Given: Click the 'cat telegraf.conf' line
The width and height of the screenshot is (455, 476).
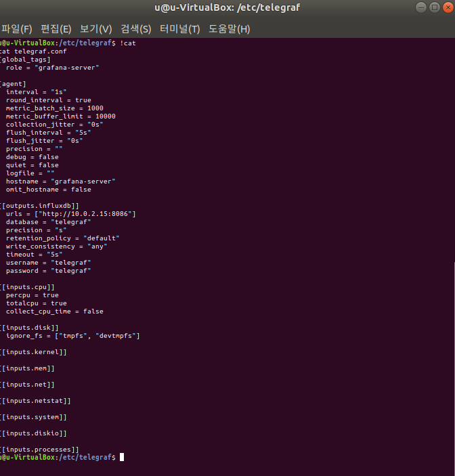Looking at the screenshot, I should tap(33, 51).
